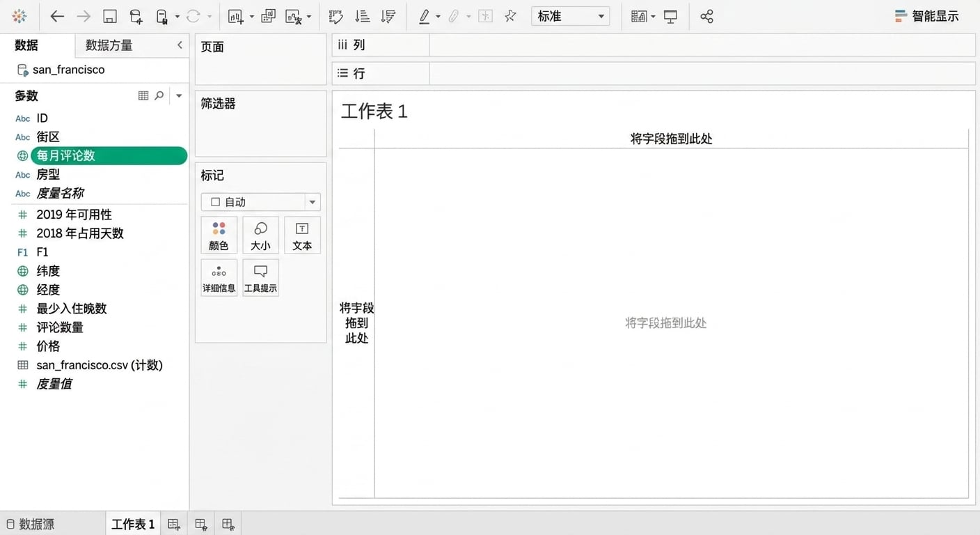Image resolution: width=980 pixels, height=535 pixels.
Task: Toggle mark labels toolbar icon
Action: click(x=485, y=16)
